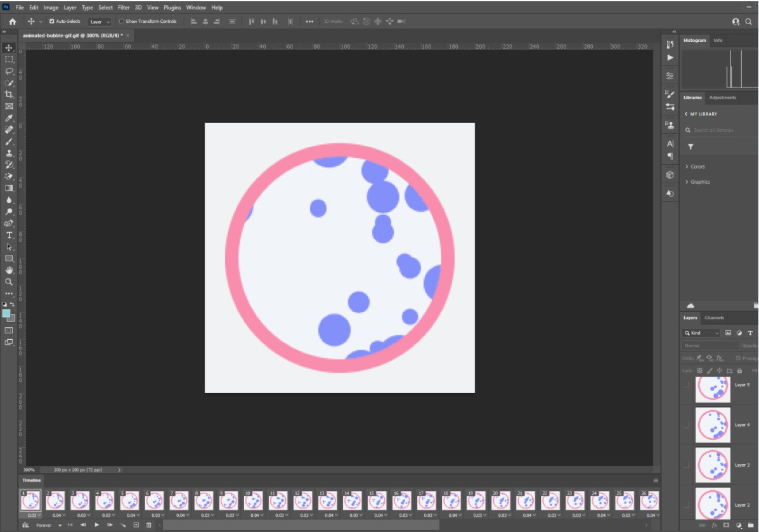This screenshot has width=759, height=532.
Task: Click the Create new frame icon in Timeline
Action: pyautogui.click(x=136, y=525)
